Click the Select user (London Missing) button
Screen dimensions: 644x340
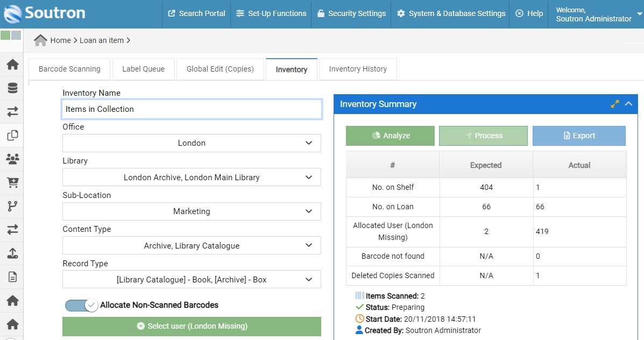point(192,327)
